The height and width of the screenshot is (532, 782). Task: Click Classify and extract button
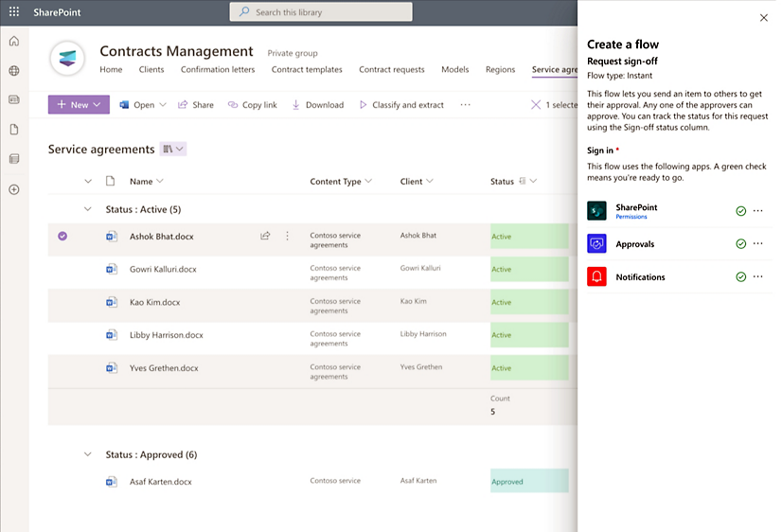(x=401, y=105)
